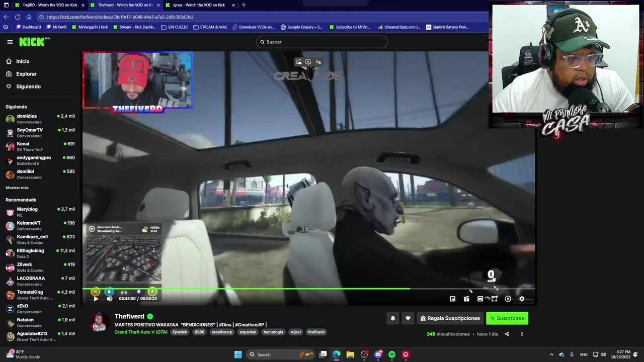Open SoyOmarTV channel in sidebar

point(40,133)
